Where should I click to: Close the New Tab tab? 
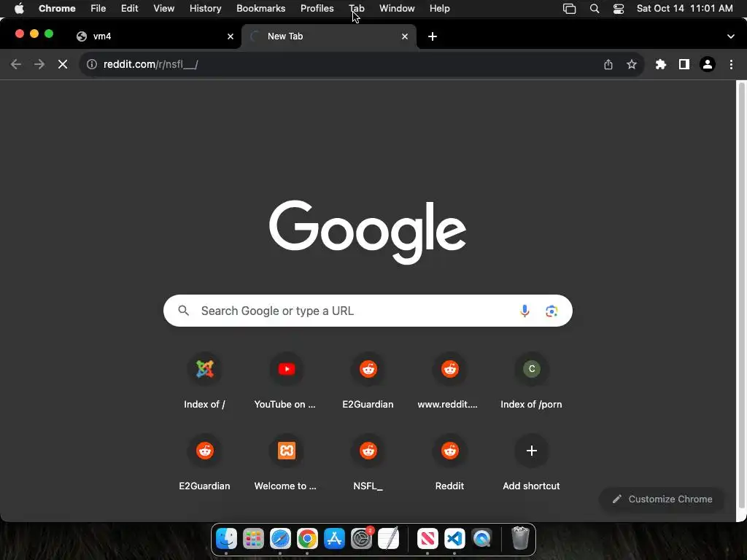[405, 36]
